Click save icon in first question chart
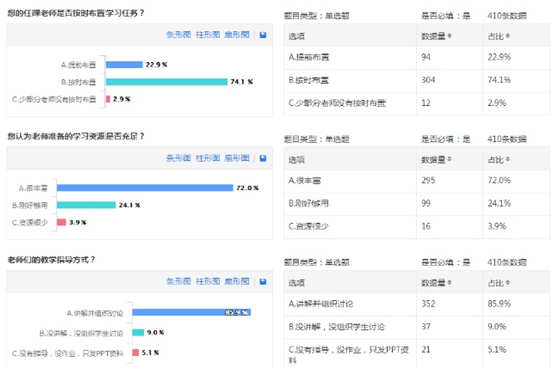558x370 pixels. (x=263, y=35)
